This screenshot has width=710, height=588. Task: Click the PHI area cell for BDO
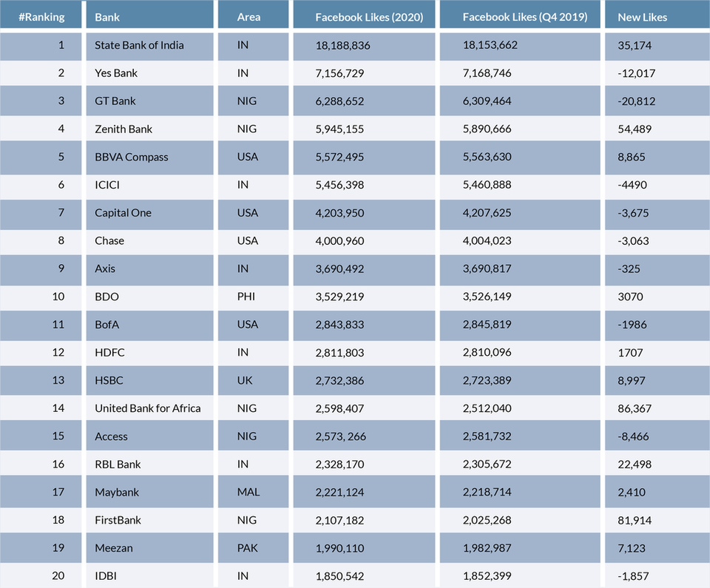tap(246, 297)
